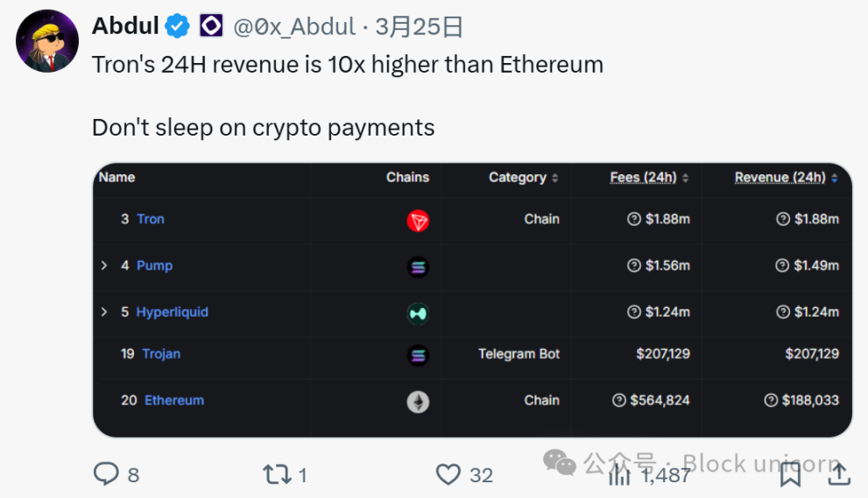
Task: Expand the Hyperliquid row chevron
Action: pyautogui.click(x=104, y=312)
